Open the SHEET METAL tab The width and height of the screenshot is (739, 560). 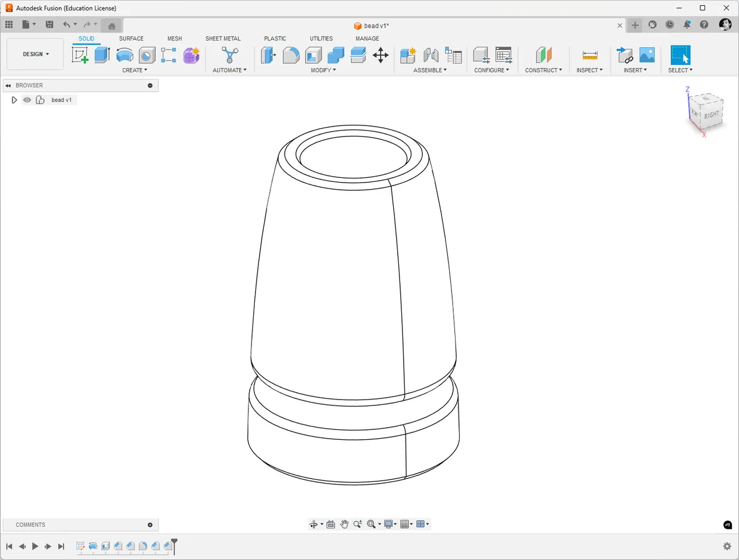click(223, 38)
